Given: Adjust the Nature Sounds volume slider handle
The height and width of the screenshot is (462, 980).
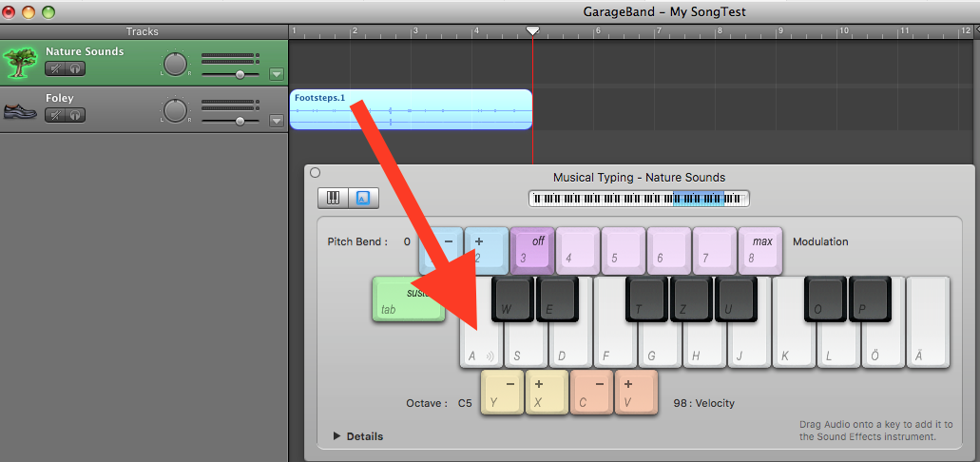Looking at the screenshot, I should click(240, 74).
